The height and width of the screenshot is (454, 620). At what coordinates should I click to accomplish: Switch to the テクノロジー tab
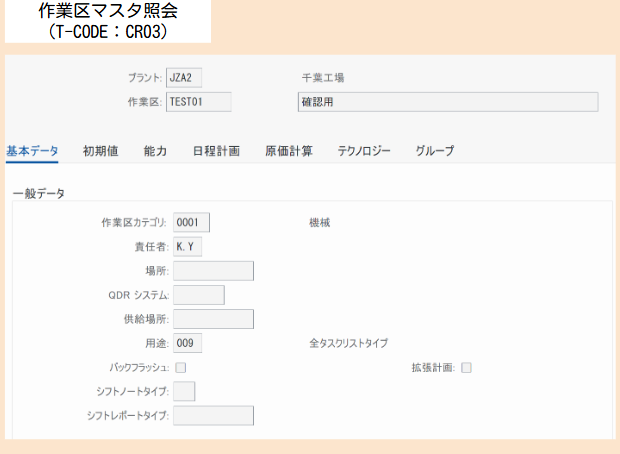click(364, 151)
